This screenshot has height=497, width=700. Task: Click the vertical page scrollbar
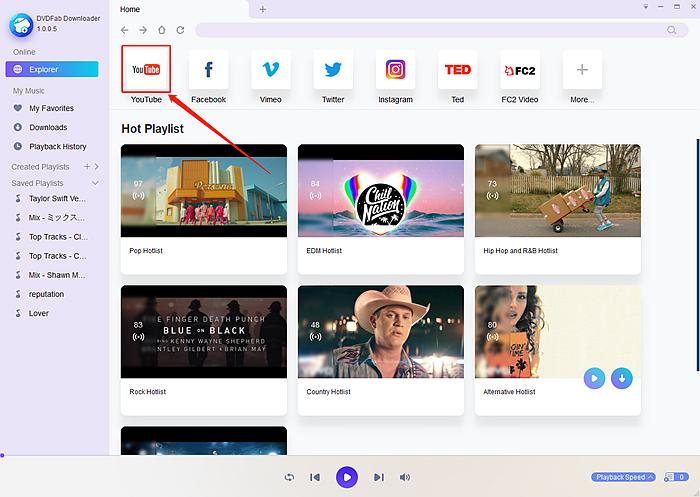point(698,255)
